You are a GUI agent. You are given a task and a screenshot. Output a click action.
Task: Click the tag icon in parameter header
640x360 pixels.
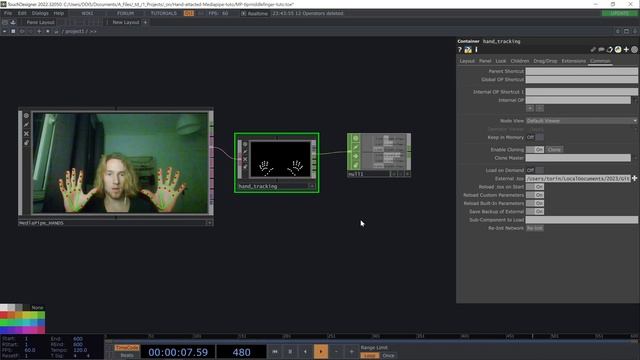point(609,49)
